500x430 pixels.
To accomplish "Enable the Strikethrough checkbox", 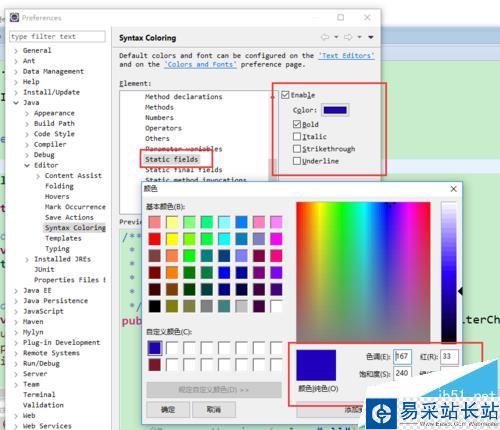I will click(x=297, y=149).
